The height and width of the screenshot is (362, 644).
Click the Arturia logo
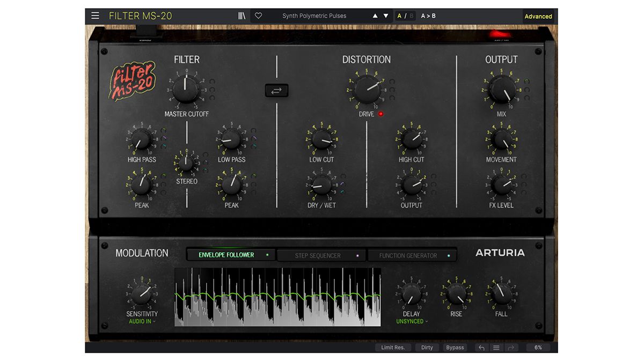coord(500,253)
